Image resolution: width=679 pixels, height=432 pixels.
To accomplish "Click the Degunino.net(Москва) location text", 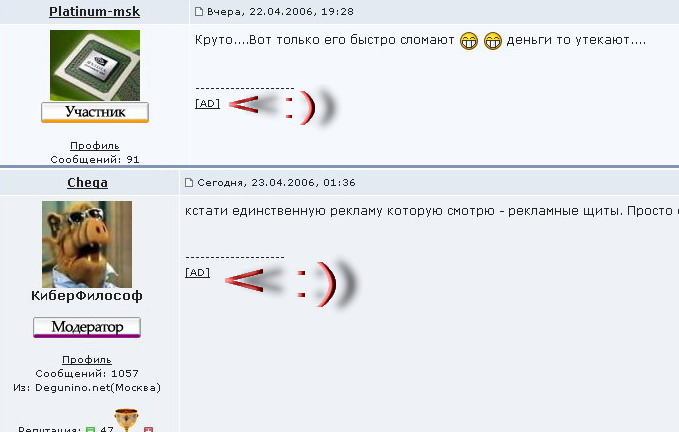I will click(98, 387).
